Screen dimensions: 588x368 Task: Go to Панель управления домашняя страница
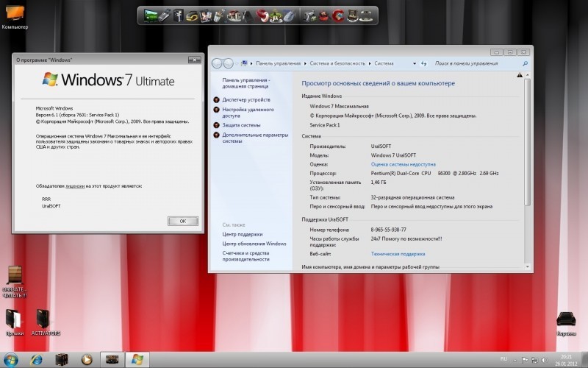pyautogui.click(x=246, y=83)
